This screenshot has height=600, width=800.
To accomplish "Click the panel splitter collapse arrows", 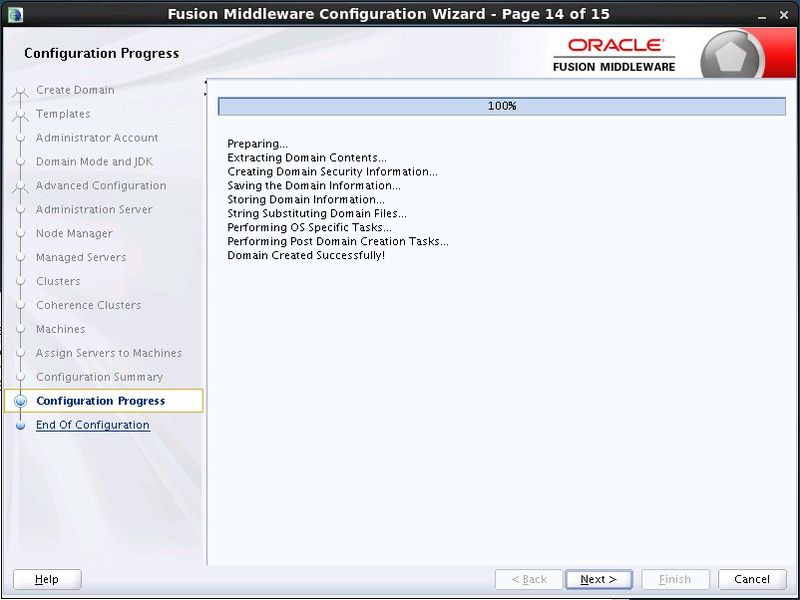I will pos(206,88).
